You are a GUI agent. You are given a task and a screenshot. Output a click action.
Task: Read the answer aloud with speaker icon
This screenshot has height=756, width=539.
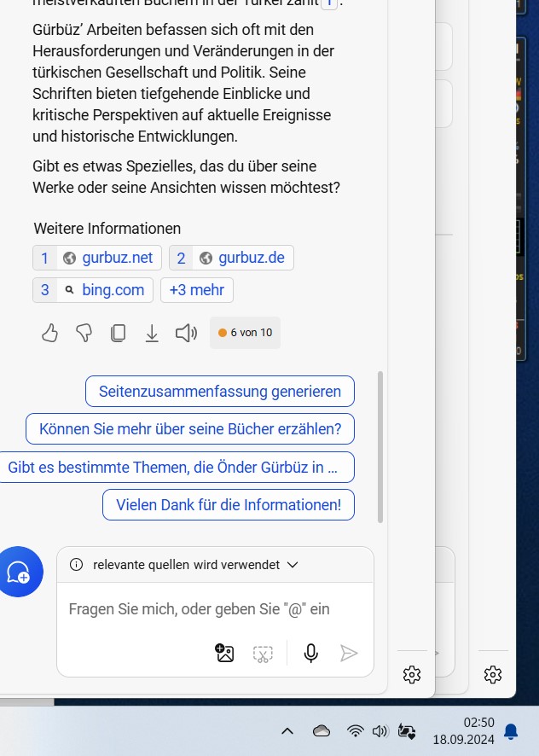186,333
